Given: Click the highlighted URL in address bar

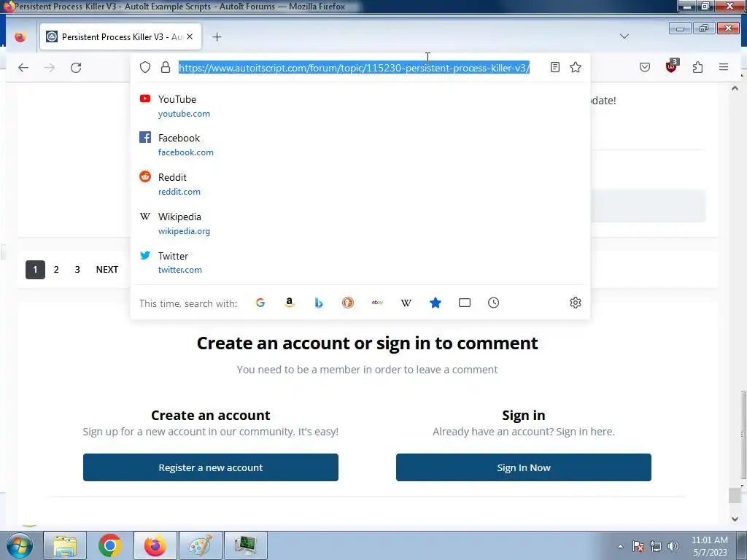Looking at the screenshot, I should [354, 68].
